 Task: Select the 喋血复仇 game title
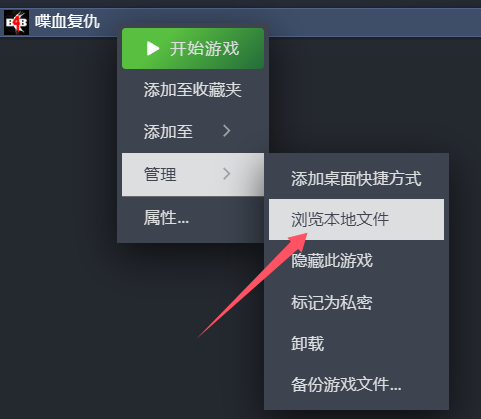coord(67,22)
